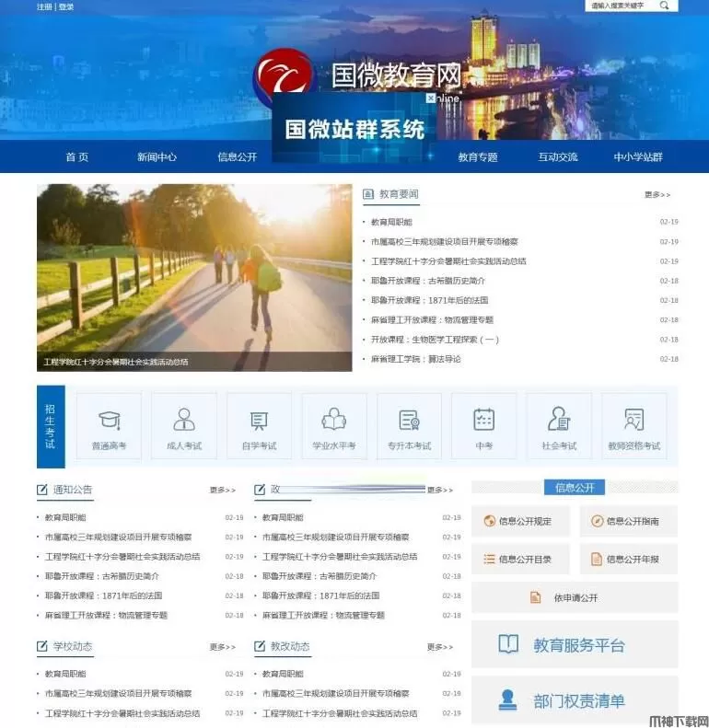The height and width of the screenshot is (728, 709).
Task: Open 信息公开 navigation item
Action: click(237, 157)
